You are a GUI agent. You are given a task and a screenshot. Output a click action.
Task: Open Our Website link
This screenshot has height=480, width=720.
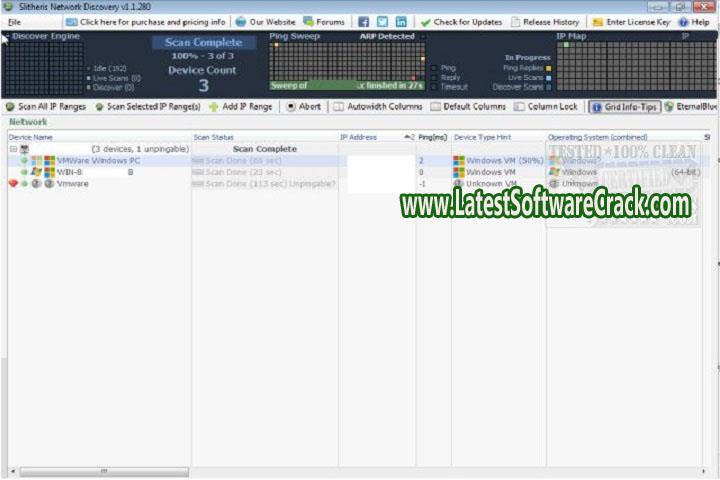[x=265, y=22]
